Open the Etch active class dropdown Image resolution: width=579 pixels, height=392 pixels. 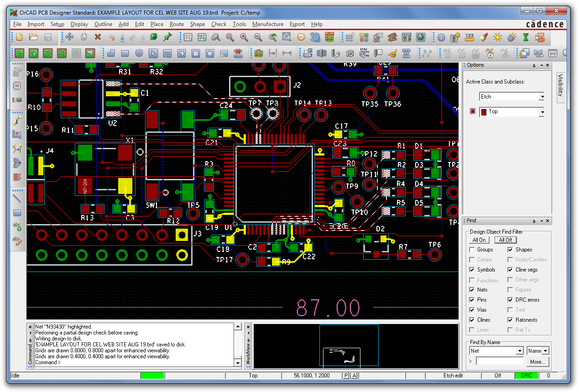(x=542, y=97)
